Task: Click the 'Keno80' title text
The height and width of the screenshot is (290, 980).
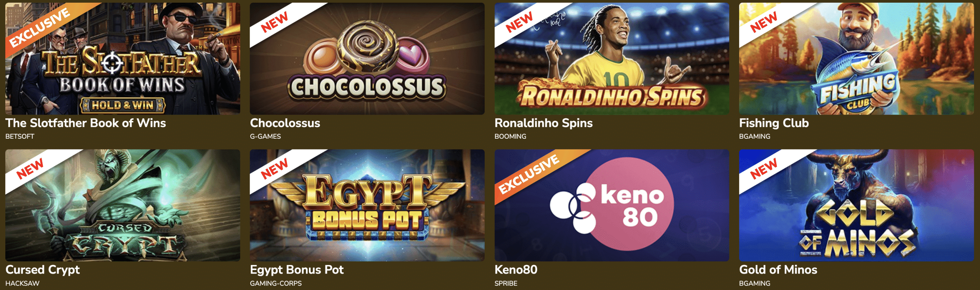Action: tap(516, 270)
